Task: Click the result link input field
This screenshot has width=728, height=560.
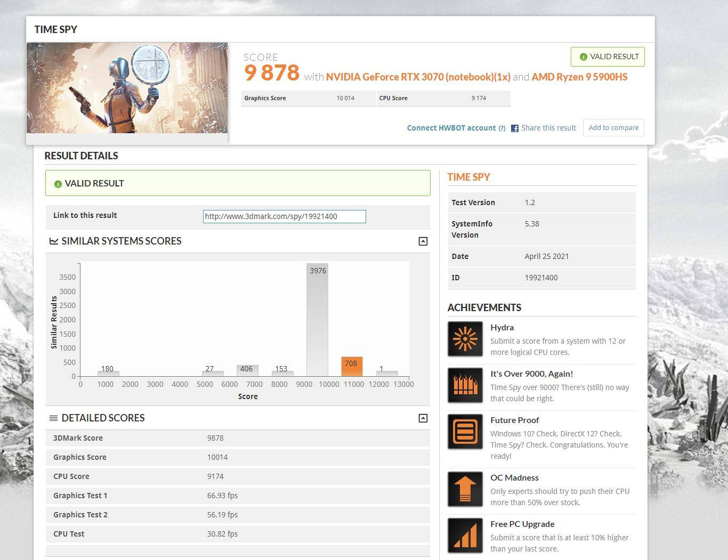Action: click(x=284, y=216)
